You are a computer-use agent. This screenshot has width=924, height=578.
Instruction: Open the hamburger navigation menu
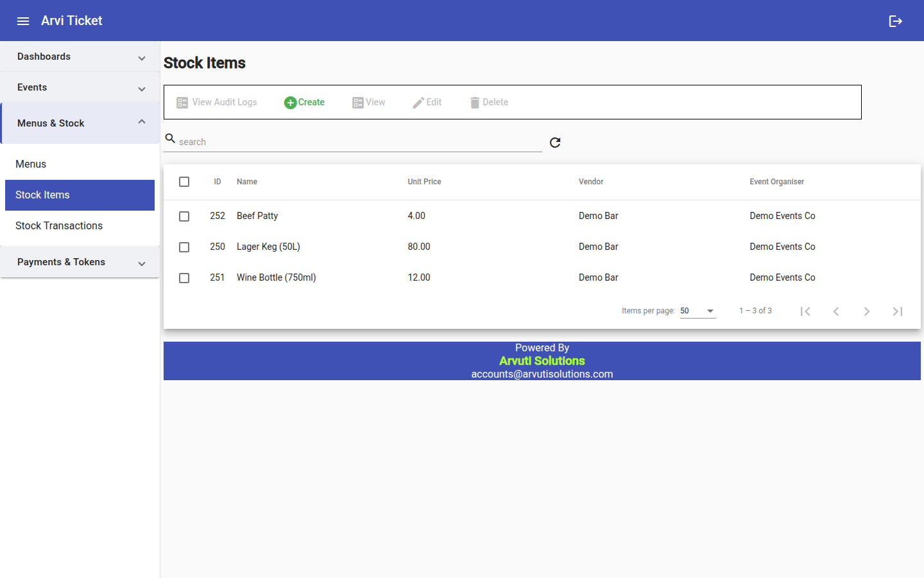[23, 21]
